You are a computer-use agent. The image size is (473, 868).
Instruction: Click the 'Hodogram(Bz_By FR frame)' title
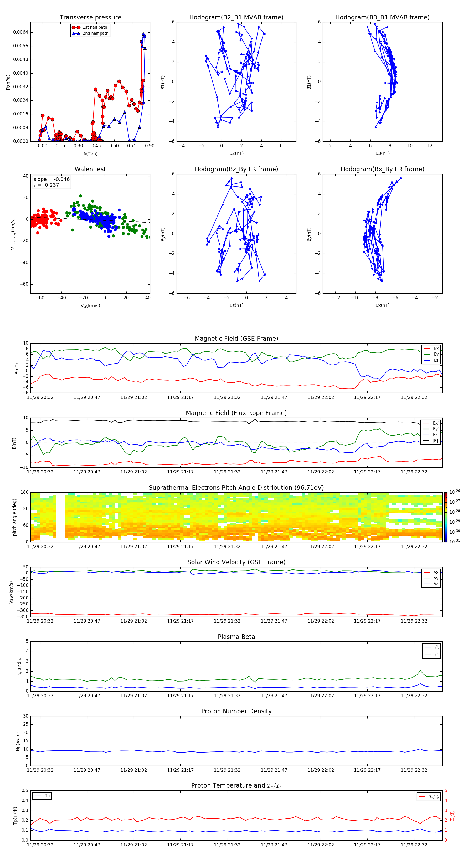click(236, 169)
